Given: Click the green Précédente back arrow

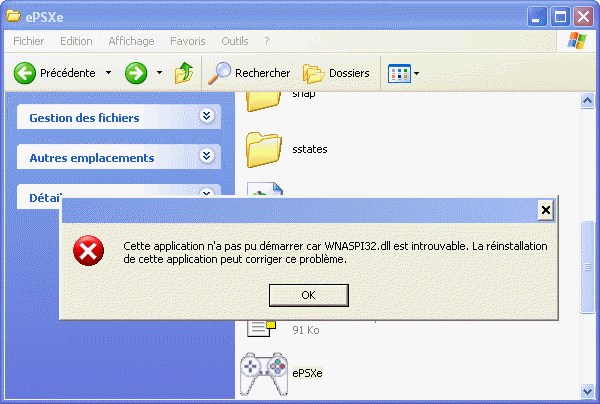Looking at the screenshot, I should [x=25, y=73].
